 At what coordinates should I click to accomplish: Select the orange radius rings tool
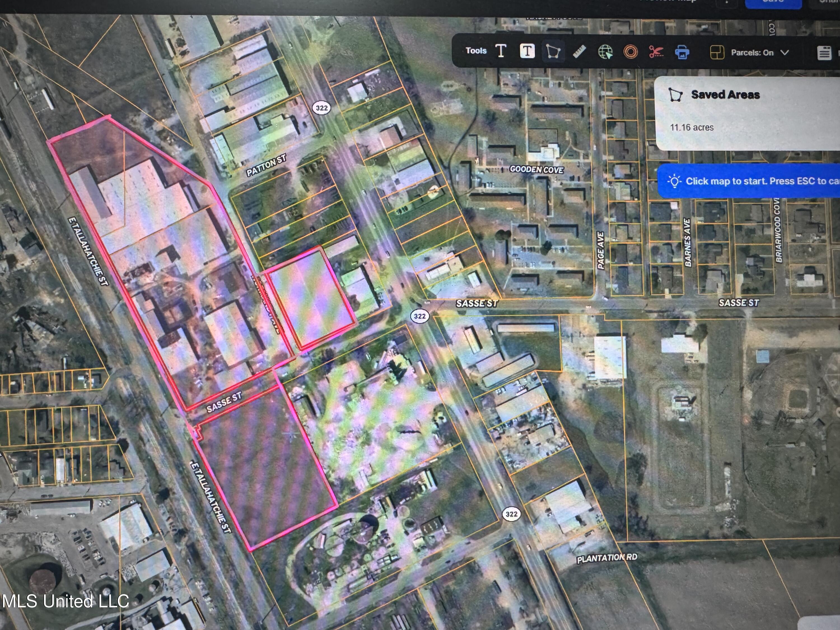[x=631, y=52]
